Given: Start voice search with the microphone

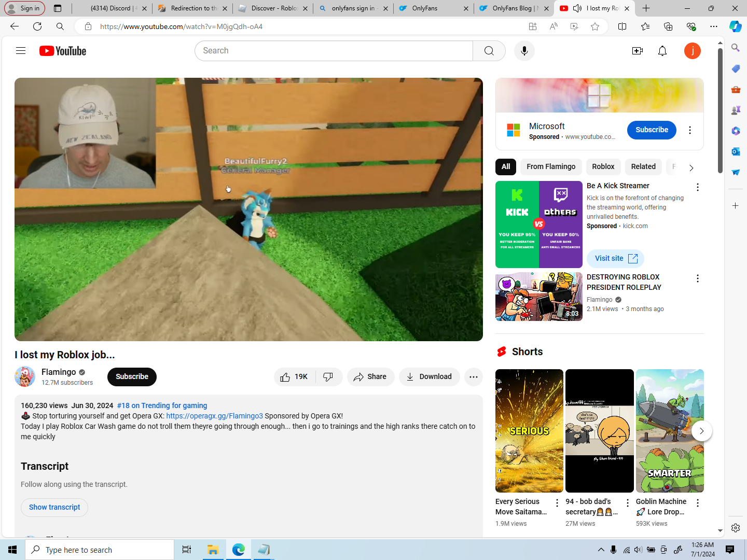Looking at the screenshot, I should coord(524,51).
